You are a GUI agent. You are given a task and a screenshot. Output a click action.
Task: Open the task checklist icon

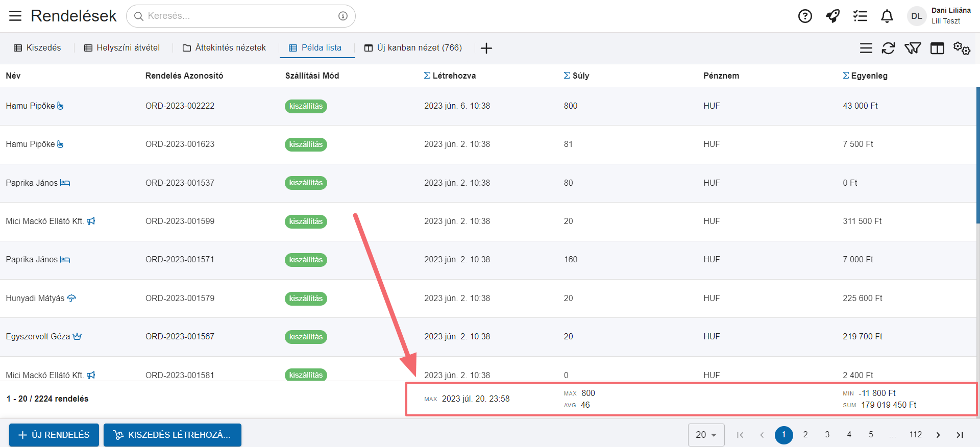pyautogui.click(x=860, y=16)
